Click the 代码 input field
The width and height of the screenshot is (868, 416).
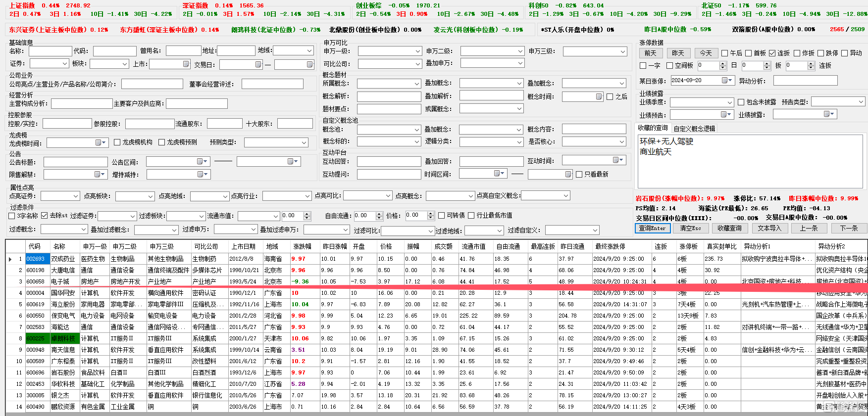[115, 51]
